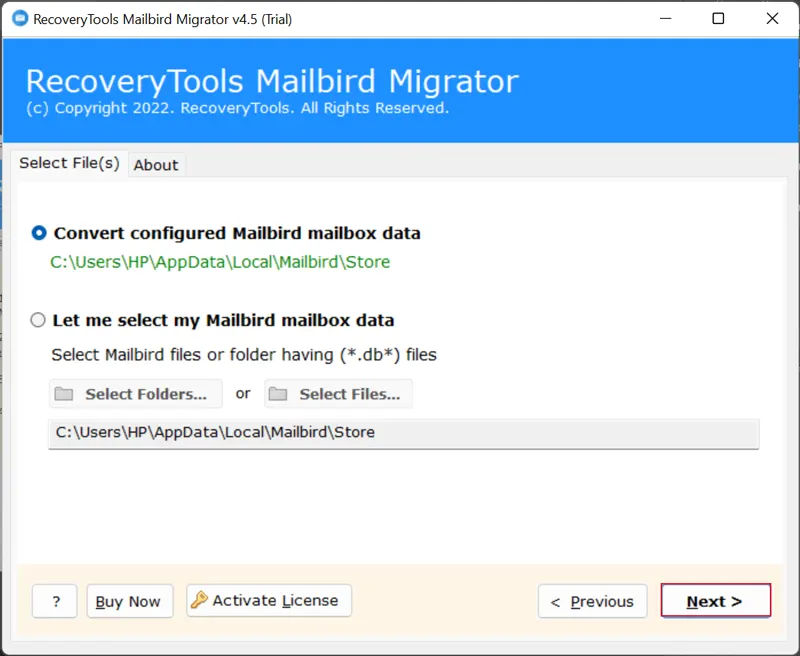This screenshot has height=656, width=800.
Task: Minimize the Mailbird Migrator window
Action: pyautogui.click(x=665, y=19)
